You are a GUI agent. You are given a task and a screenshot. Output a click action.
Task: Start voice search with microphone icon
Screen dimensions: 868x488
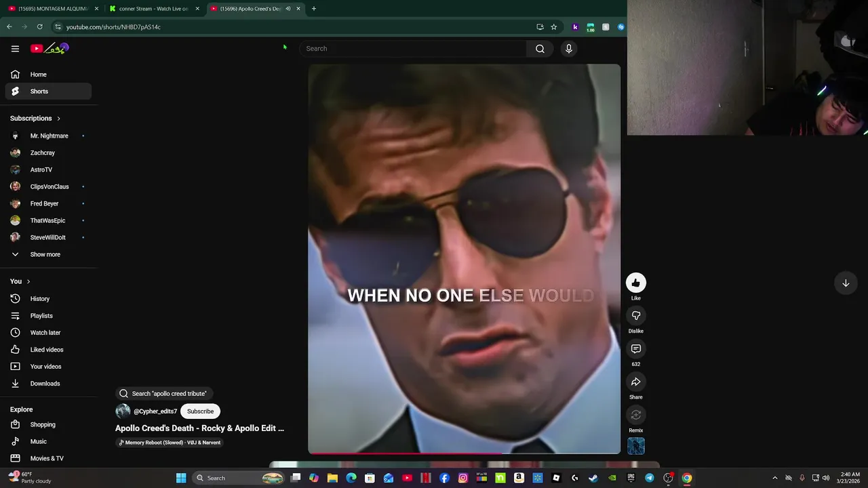569,48
